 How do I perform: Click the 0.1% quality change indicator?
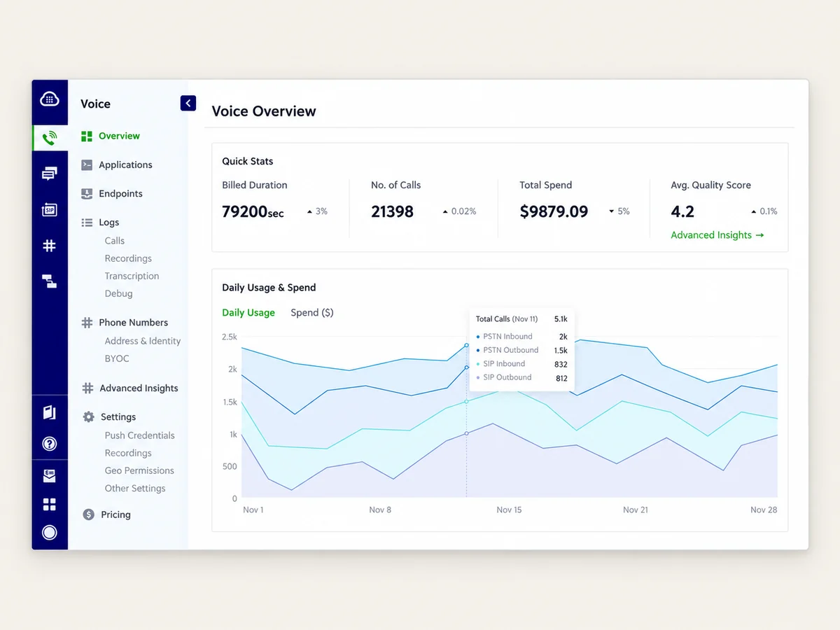coord(764,211)
